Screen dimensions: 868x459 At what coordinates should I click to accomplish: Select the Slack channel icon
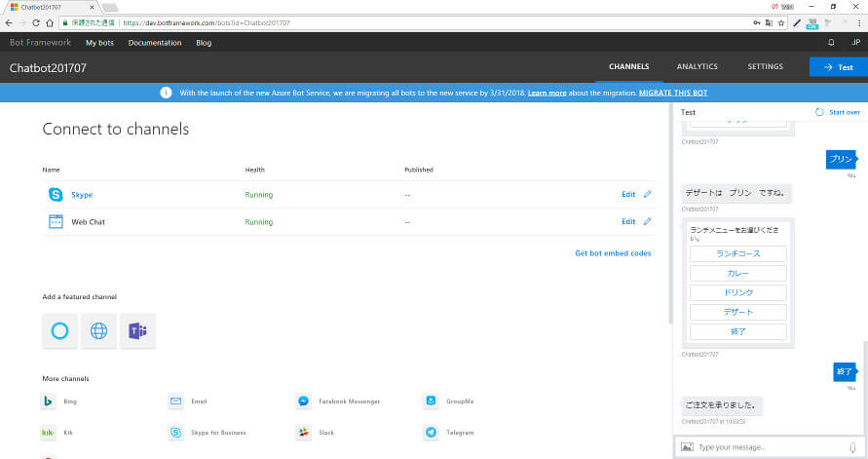pos(303,433)
